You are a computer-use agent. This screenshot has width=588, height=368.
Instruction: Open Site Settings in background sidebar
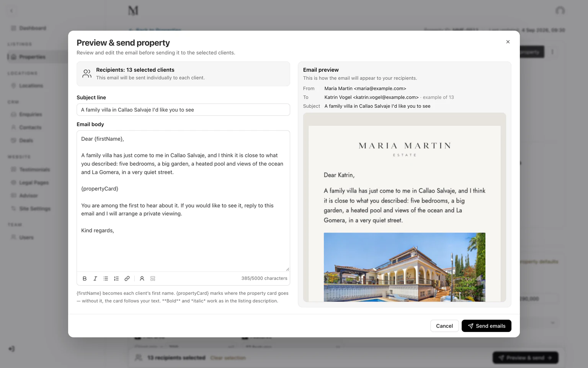[31, 209]
